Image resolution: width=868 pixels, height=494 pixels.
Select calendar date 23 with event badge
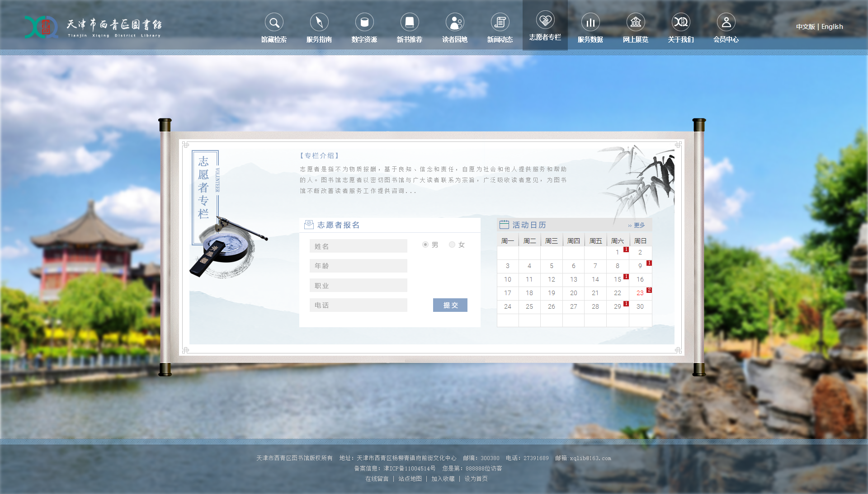coord(640,293)
